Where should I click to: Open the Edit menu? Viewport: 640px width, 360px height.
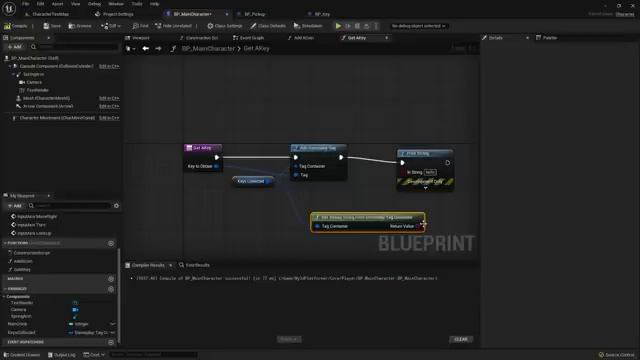(x=40, y=4)
